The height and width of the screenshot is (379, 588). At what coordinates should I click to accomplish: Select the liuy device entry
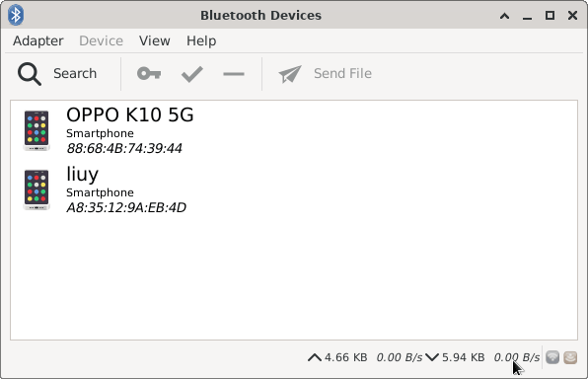pos(294,189)
